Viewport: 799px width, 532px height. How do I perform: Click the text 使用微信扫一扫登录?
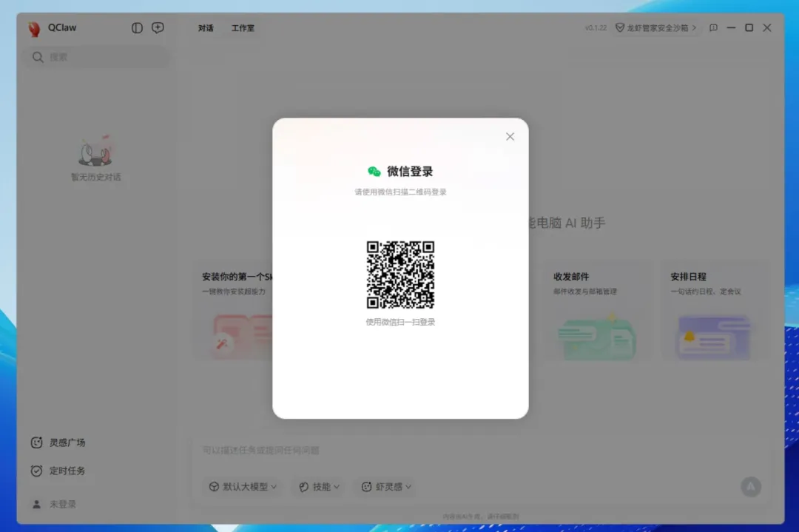[400, 322]
